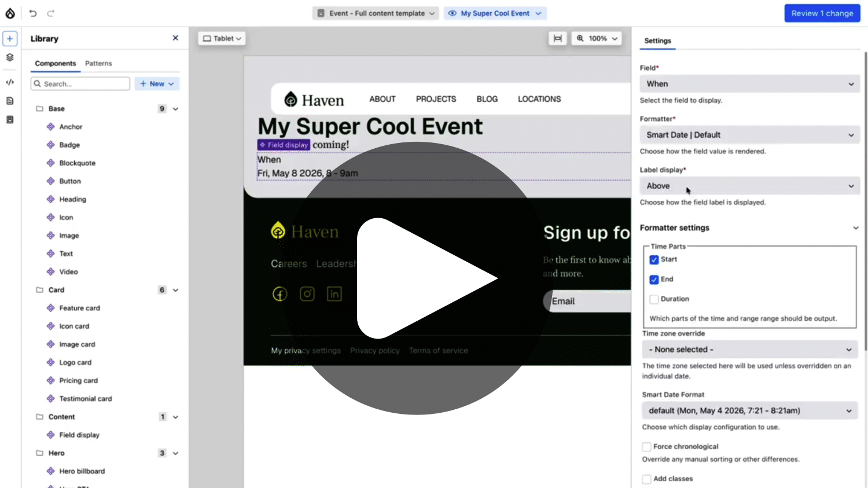This screenshot has height=488, width=868.
Task: Collapse the Base components folder
Action: 175,109
